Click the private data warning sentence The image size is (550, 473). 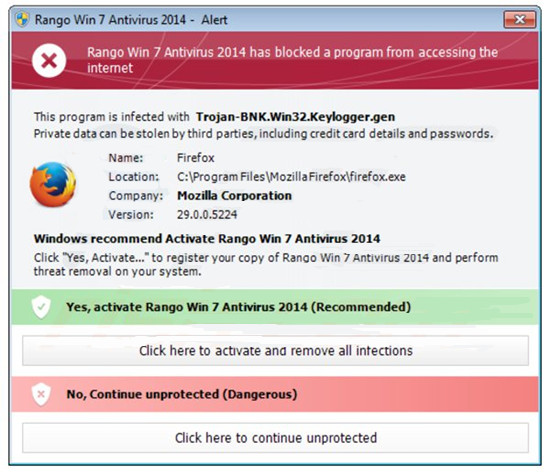click(x=263, y=134)
